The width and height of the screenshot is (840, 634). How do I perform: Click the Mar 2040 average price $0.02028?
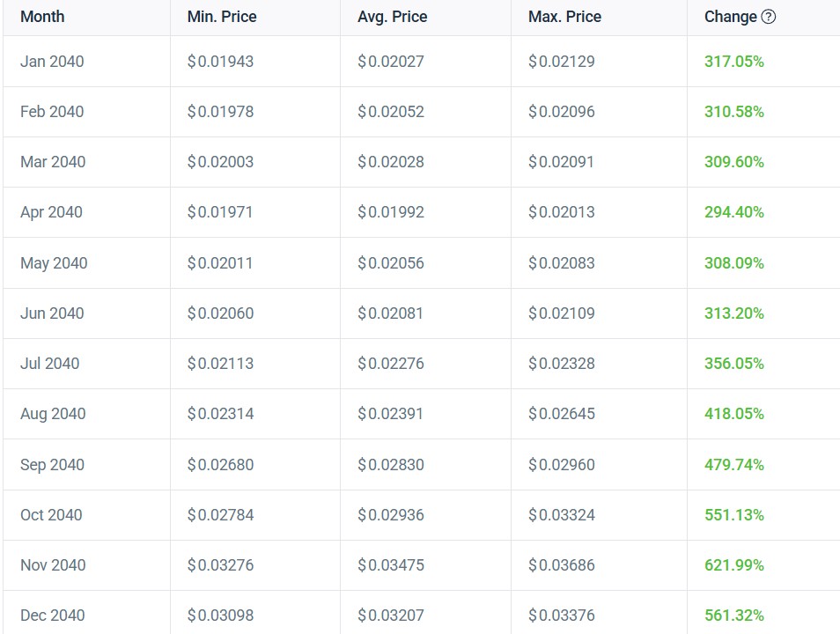tap(390, 162)
